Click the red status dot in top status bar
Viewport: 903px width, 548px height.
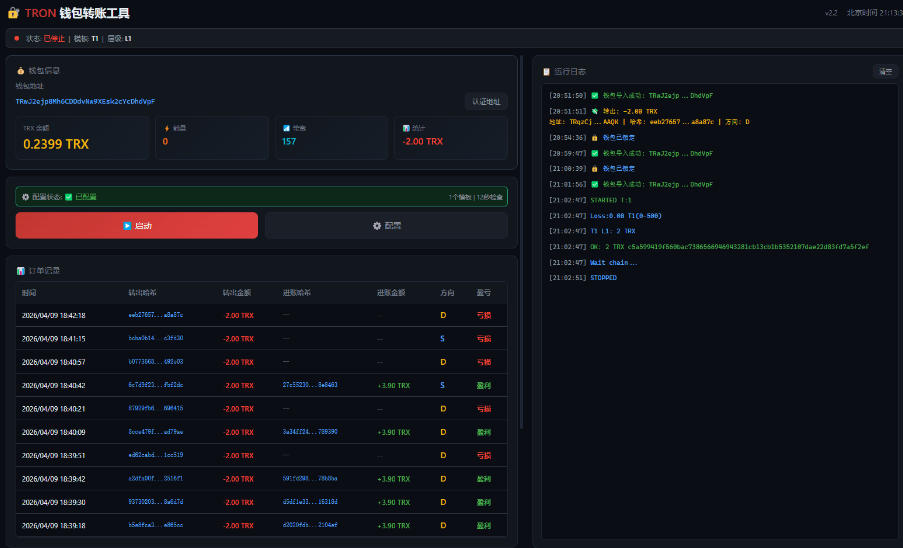pyautogui.click(x=17, y=38)
